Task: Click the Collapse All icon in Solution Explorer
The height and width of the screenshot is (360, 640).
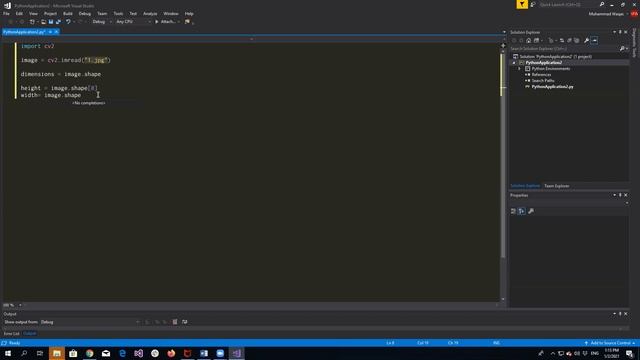Action: (x=569, y=40)
